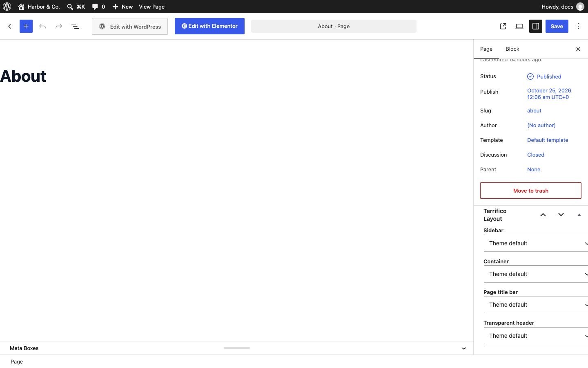Change the (No author) value
The height and width of the screenshot is (368, 588).
pyautogui.click(x=541, y=125)
